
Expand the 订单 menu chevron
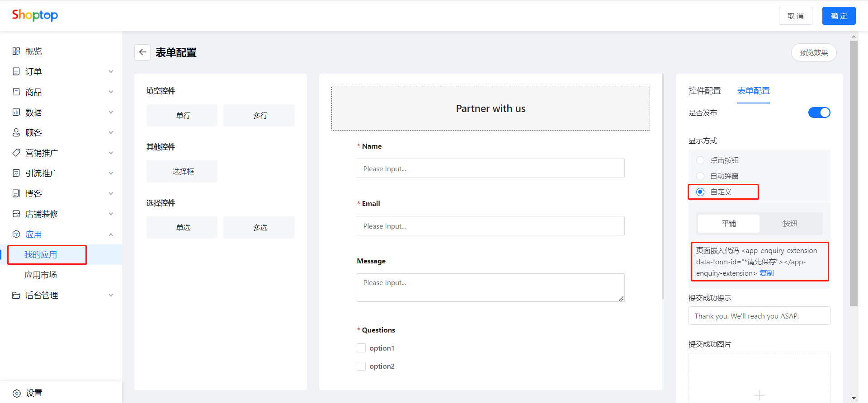[x=111, y=71]
